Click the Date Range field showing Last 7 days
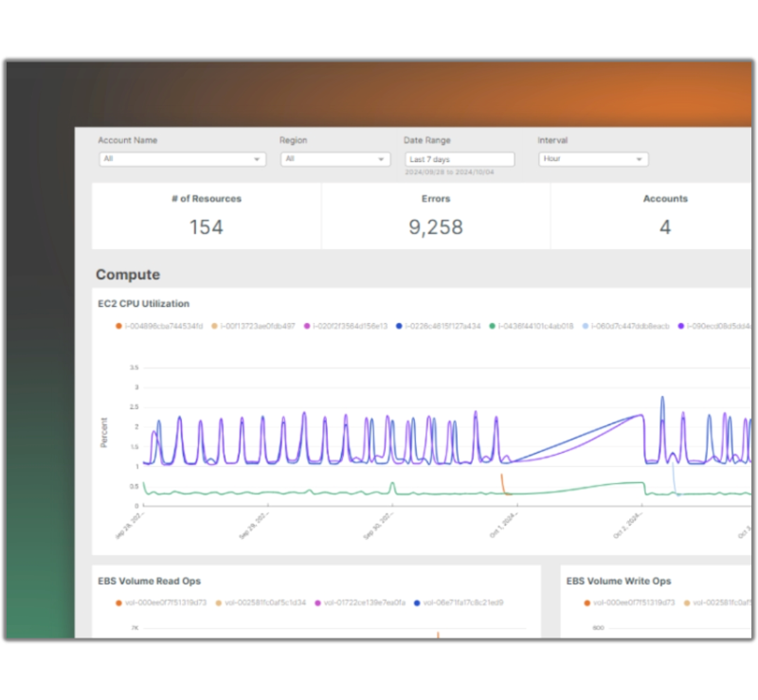This screenshot has height=700, width=758. click(x=460, y=159)
